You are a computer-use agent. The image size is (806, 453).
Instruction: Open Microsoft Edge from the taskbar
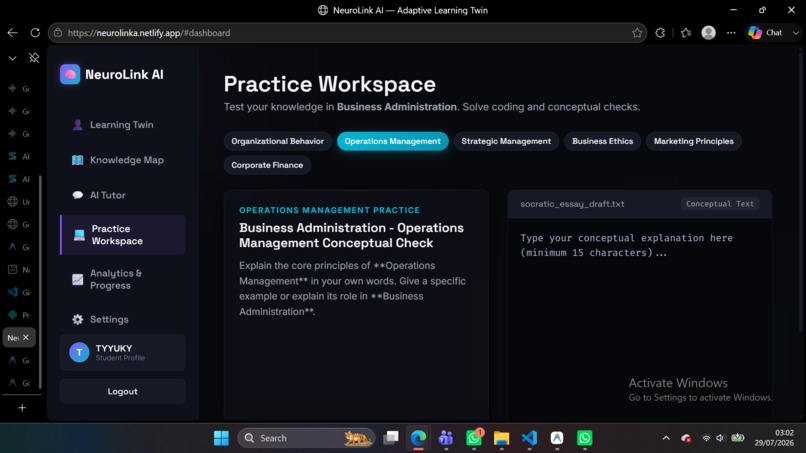pyautogui.click(x=418, y=438)
